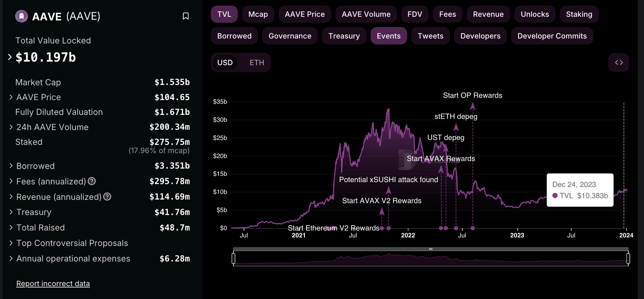Expand Total Value Locked breakdown
644x299 pixels.
click(10, 57)
